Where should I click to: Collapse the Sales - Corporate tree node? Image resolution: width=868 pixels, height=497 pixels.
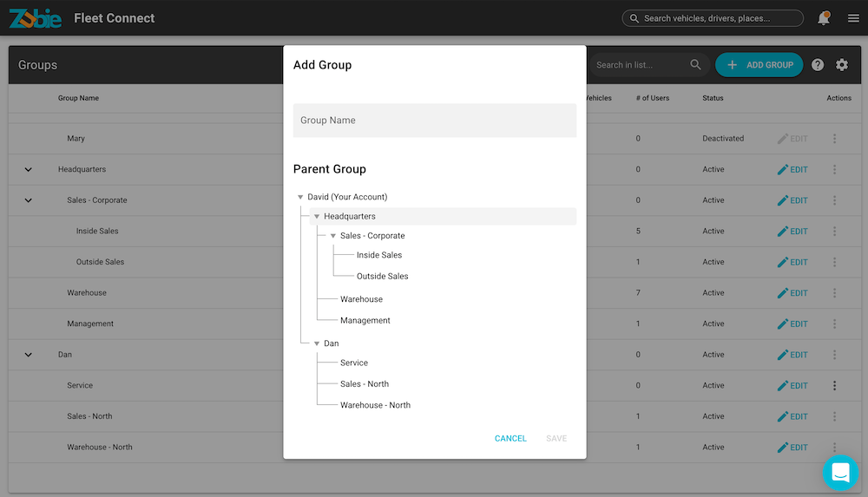333,236
